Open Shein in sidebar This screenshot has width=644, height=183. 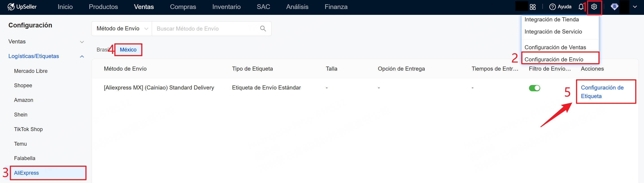21,115
